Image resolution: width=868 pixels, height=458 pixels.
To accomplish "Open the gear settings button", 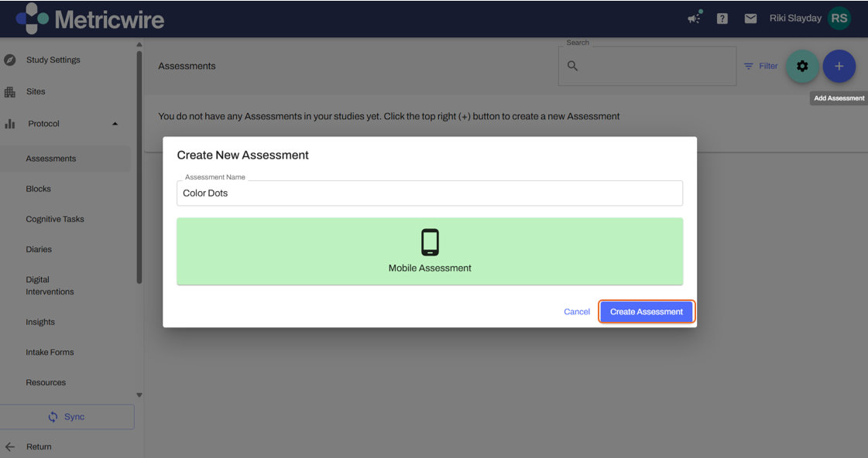I will point(802,67).
